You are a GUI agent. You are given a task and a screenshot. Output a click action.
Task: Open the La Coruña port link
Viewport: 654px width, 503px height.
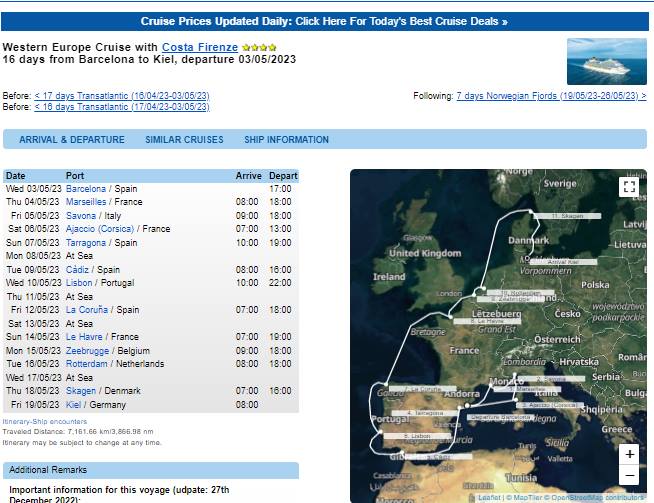tap(87, 310)
